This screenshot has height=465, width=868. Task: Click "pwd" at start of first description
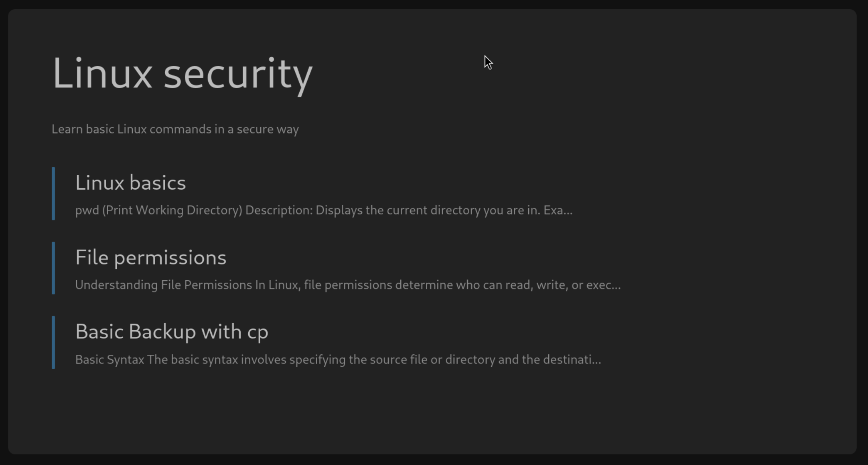pyautogui.click(x=87, y=211)
